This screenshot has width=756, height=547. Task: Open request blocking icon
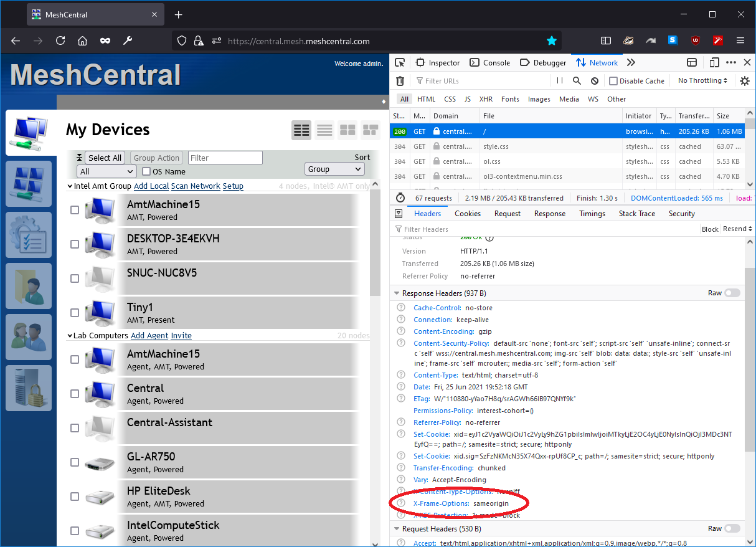pos(595,81)
